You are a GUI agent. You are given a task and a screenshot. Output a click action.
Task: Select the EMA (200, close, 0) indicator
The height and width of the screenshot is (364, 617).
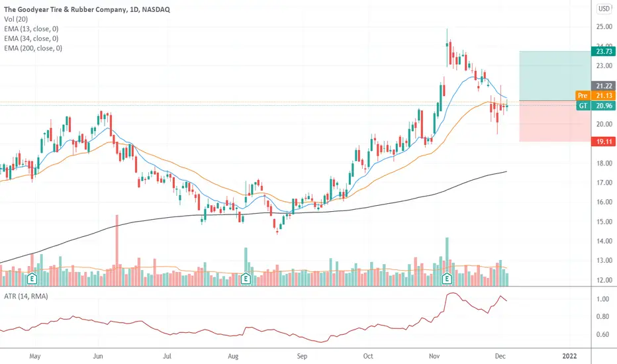click(x=33, y=48)
